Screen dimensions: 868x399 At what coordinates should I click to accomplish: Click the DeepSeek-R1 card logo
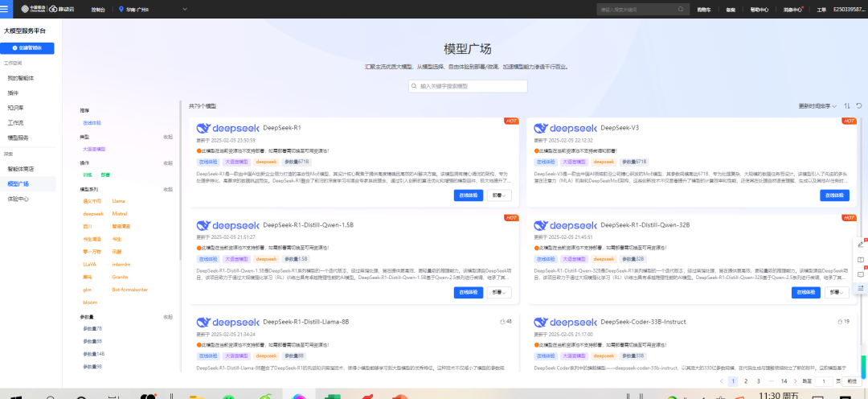(x=227, y=128)
